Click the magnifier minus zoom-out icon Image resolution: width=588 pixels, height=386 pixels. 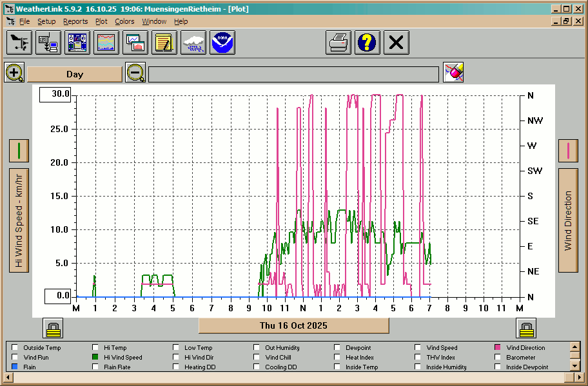coord(135,72)
